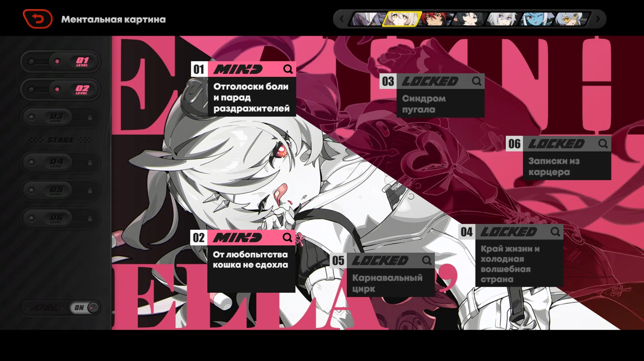Viewport: 644px width, 361px height.
Task: Select the white-haired purple-eyed character portrait
Action: [503, 19]
